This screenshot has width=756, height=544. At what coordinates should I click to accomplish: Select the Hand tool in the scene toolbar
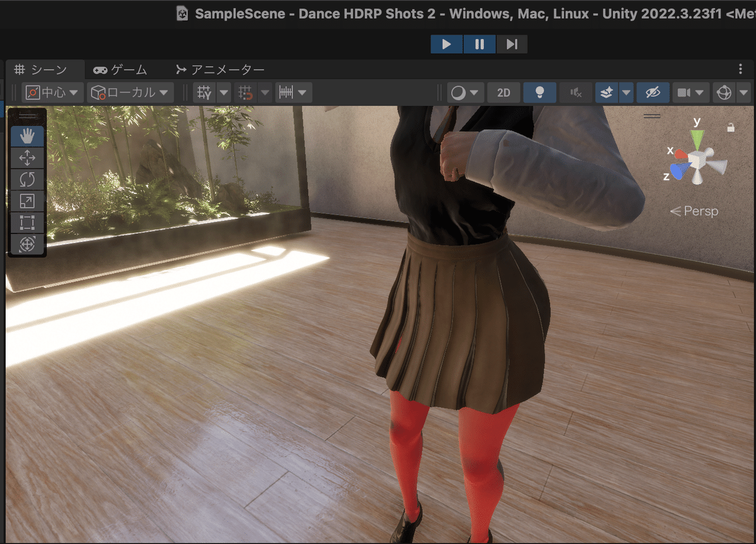coord(26,136)
